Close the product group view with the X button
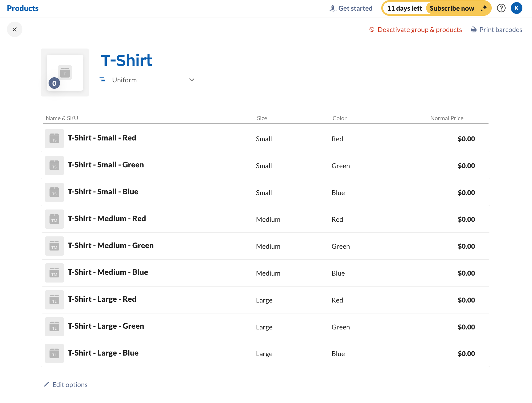The height and width of the screenshot is (403, 532). (15, 29)
